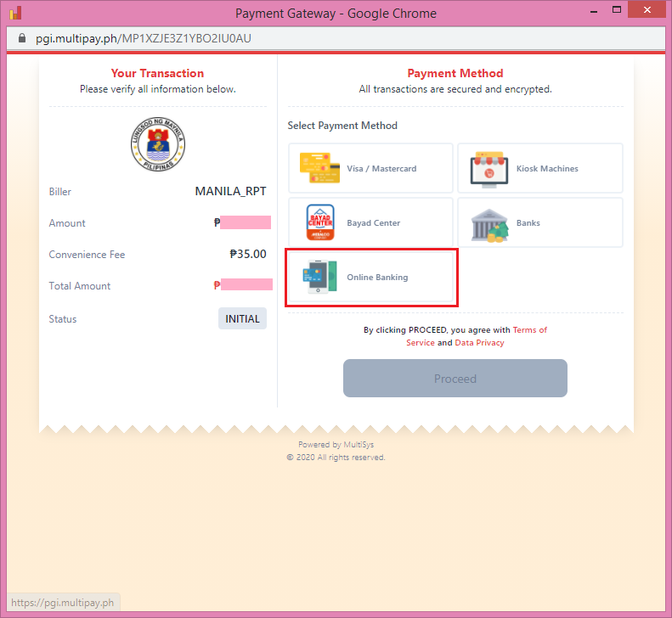This screenshot has width=672, height=618.
Task: Close the Payment Gateway window
Action: pos(647,9)
